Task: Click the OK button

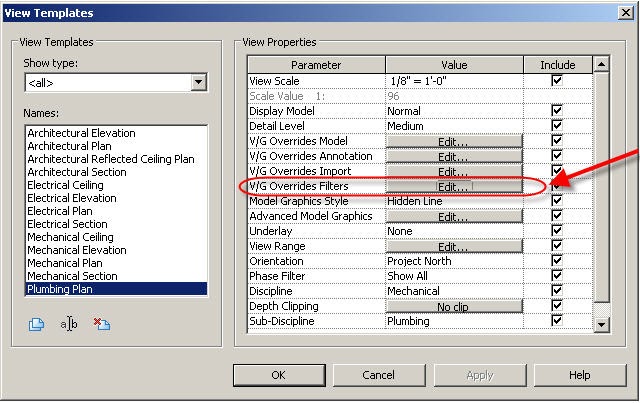Action: pyautogui.click(x=279, y=375)
